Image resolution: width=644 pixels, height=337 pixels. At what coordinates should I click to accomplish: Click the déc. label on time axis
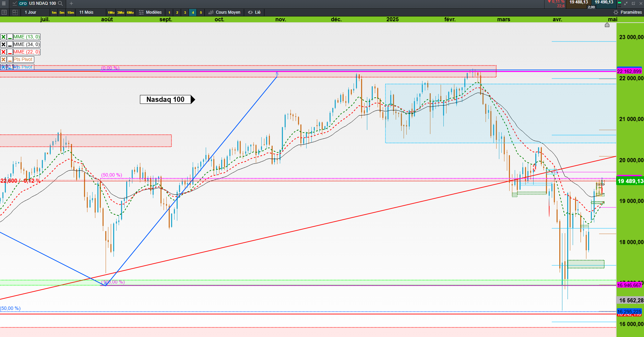tap(336, 20)
